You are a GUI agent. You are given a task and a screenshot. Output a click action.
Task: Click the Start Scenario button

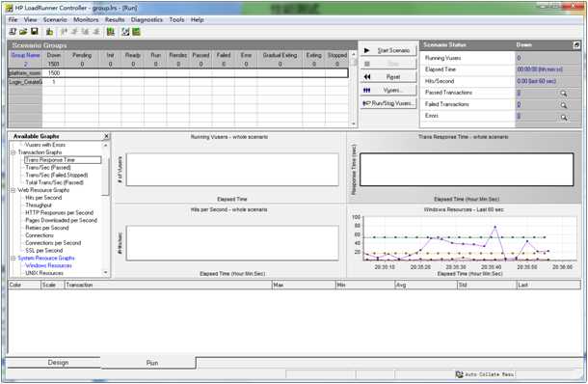pos(388,50)
